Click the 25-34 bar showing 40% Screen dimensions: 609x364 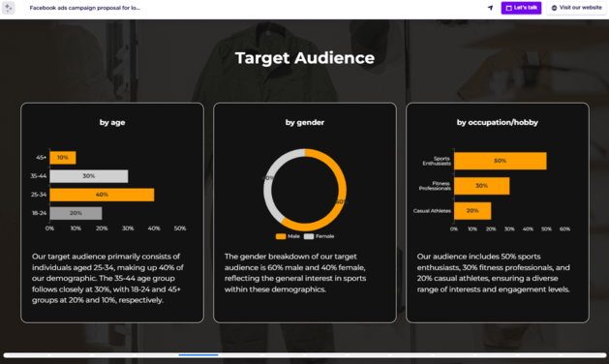[x=102, y=195]
